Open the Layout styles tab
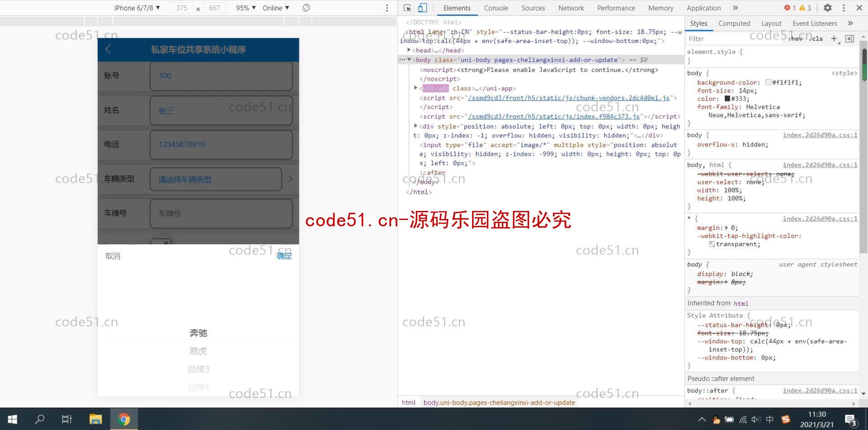The width and height of the screenshot is (868, 430). [771, 23]
